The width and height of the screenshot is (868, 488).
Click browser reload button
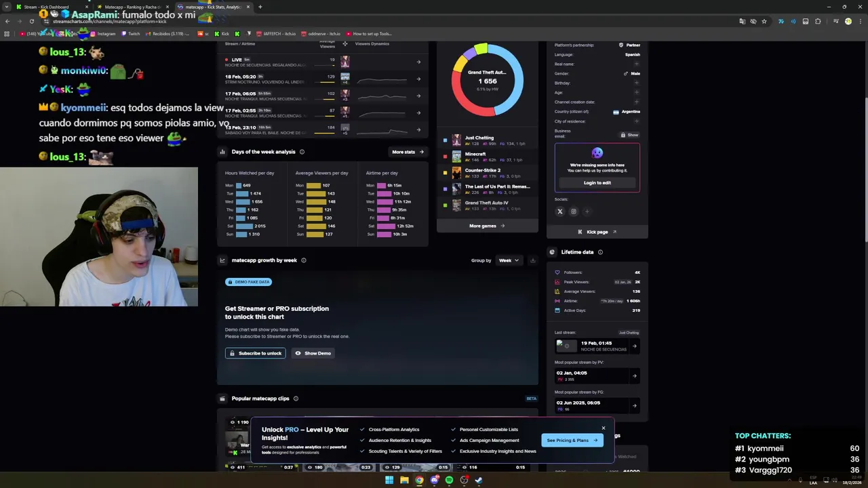point(31,21)
